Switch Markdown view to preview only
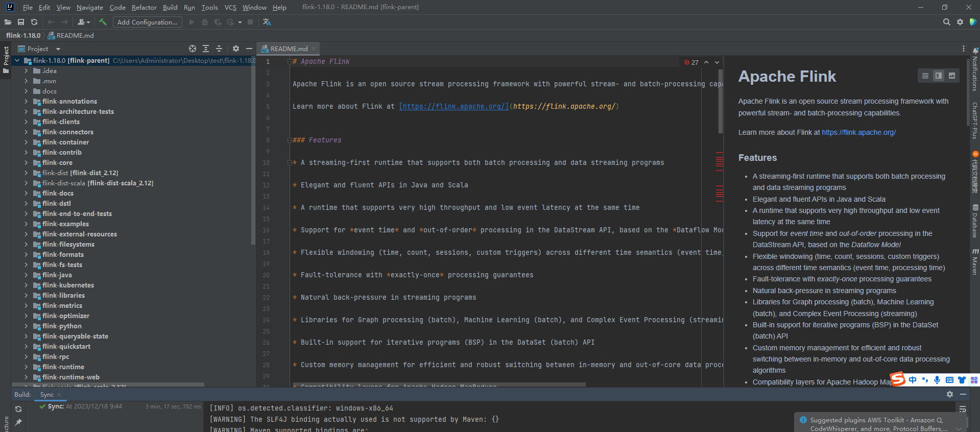 click(952, 76)
